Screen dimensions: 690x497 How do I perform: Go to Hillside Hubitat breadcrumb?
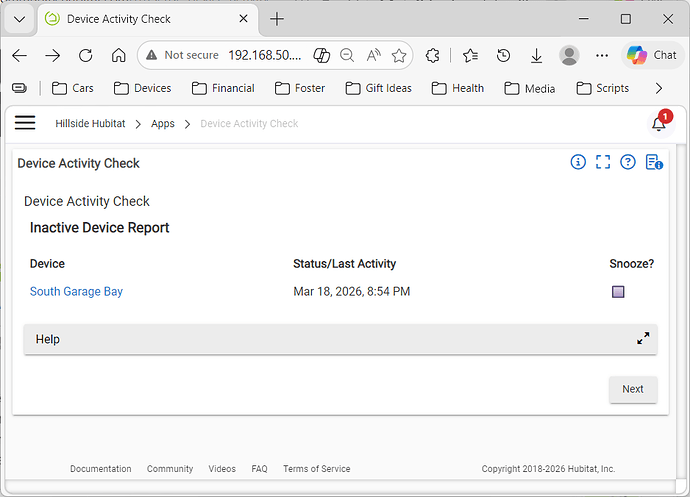(x=90, y=124)
